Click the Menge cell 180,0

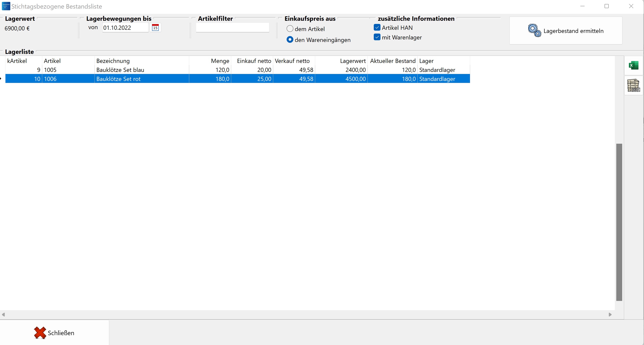[x=210, y=79]
